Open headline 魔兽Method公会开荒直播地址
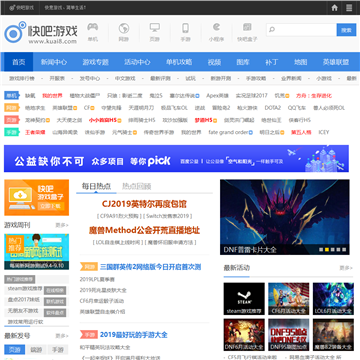Screen dimensions: 360x360 click(x=144, y=230)
